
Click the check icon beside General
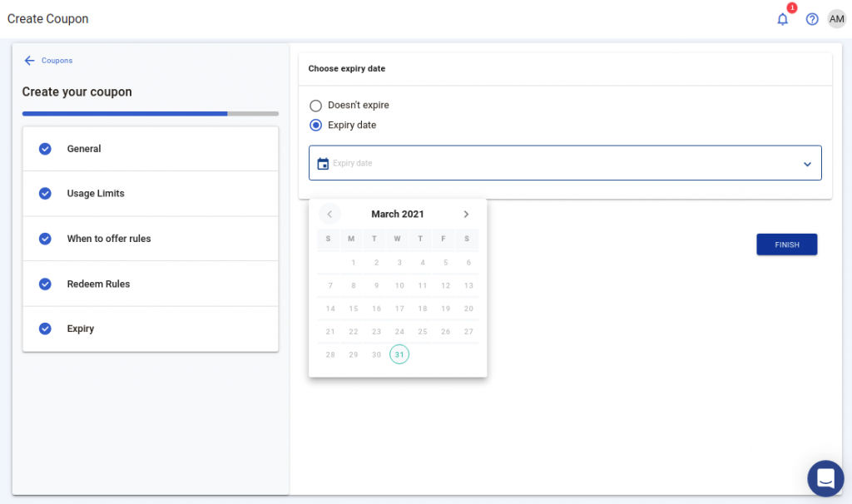(45, 149)
